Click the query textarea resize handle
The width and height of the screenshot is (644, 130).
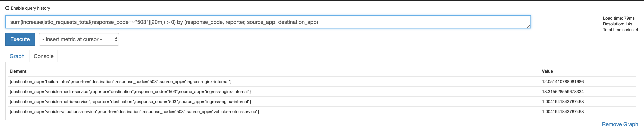coord(529,26)
